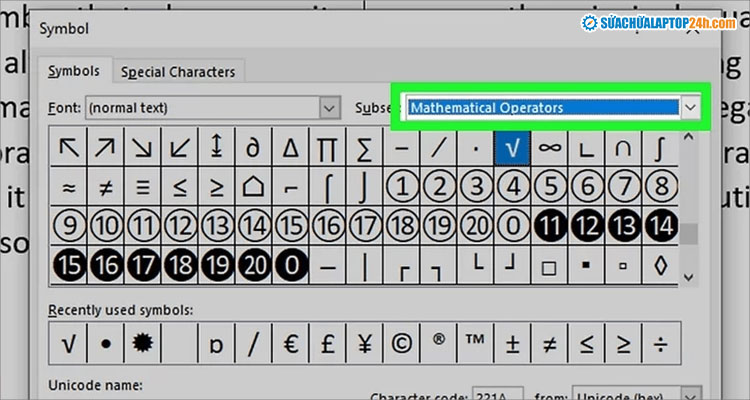This screenshot has width=750, height=400.
Task: Select the intersection ∩ symbol
Action: pyautogui.click(x=623, y=148)
